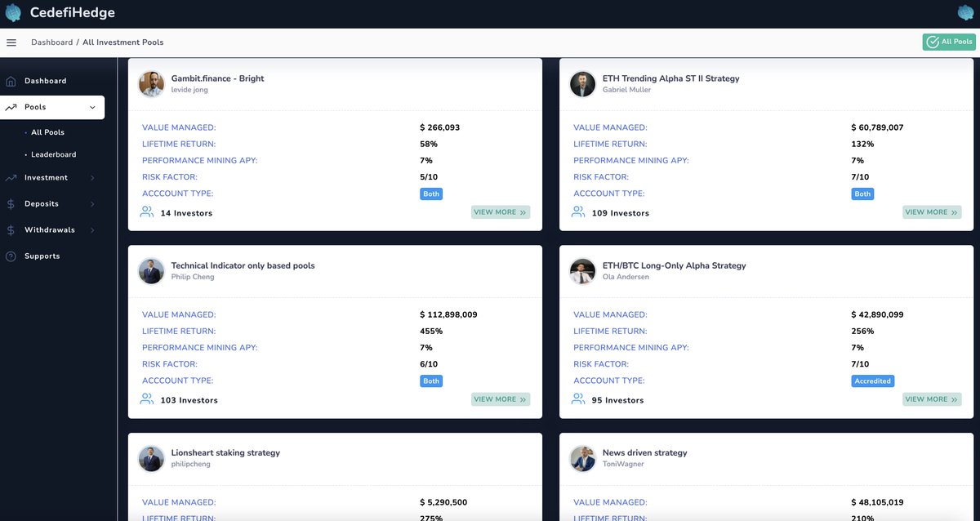Click the investors icon next to 95 Investors
Viewport: 980px width, 521px height.
coord(578,399)
